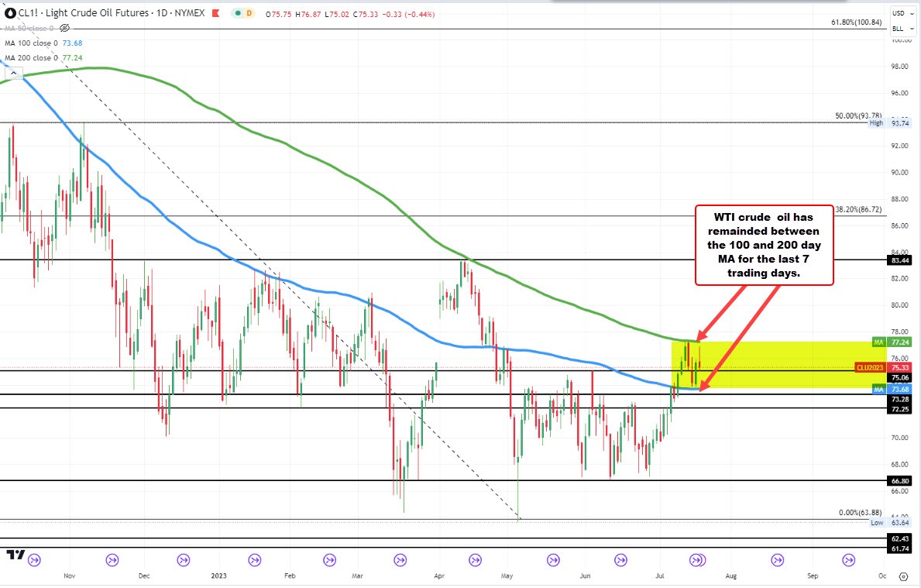This screenshot has width=921, height=588.
Task: Click the crude oil symbol logo before CL1!
Action: coord(9,13)
